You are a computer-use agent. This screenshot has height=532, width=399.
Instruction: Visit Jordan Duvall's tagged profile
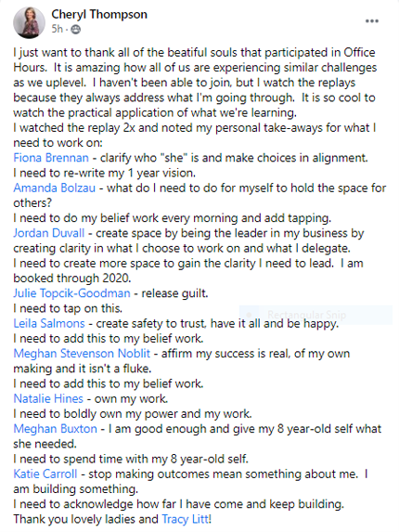click(49, 233)
